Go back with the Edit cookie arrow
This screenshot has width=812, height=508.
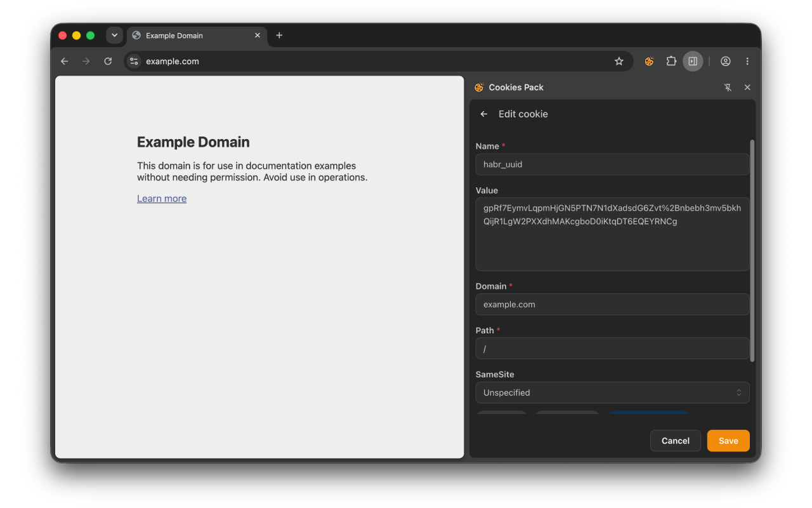484,114
